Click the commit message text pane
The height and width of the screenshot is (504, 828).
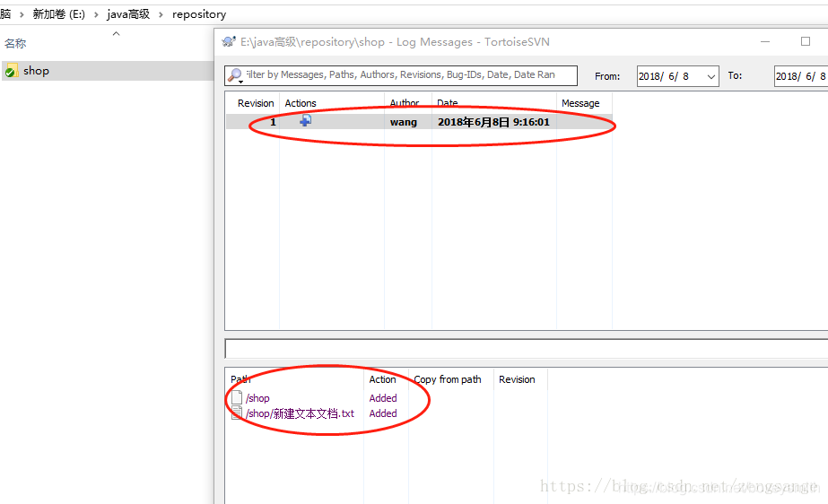[x=526, y=349]
